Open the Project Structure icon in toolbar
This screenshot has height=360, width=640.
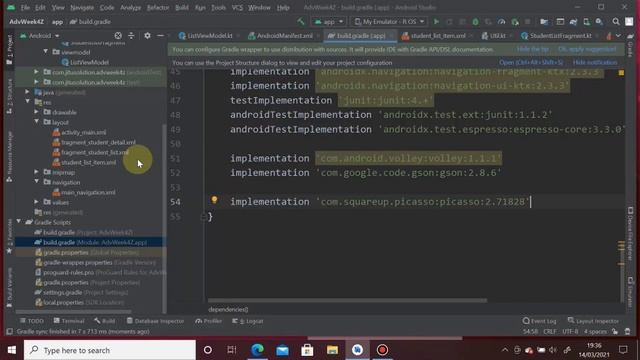click(x=544, y=22)
